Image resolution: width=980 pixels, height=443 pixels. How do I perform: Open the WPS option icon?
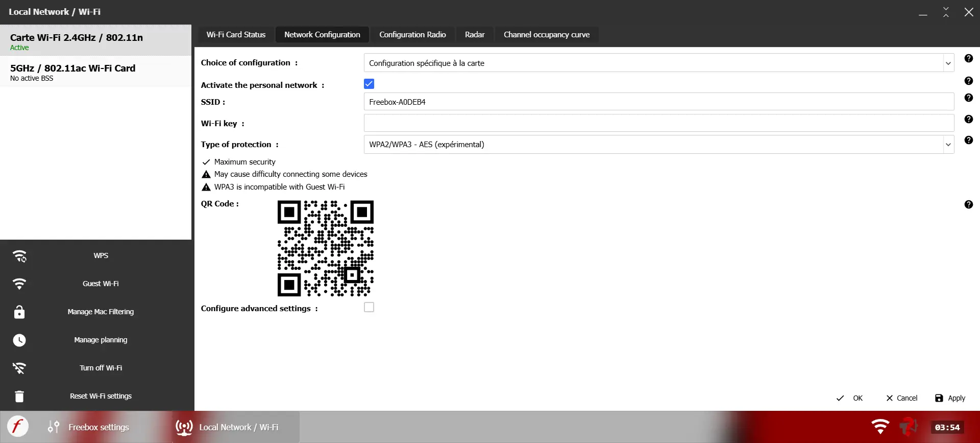point(19,256)
